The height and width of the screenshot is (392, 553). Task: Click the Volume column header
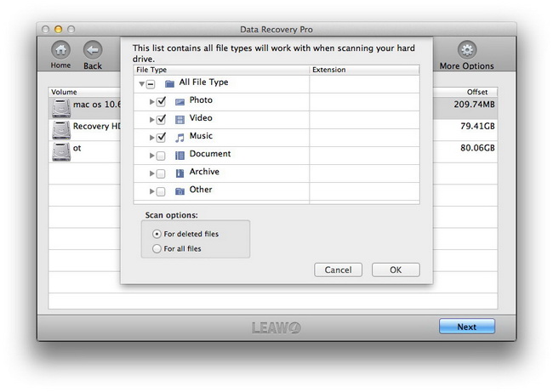click(x=84, y=92)
